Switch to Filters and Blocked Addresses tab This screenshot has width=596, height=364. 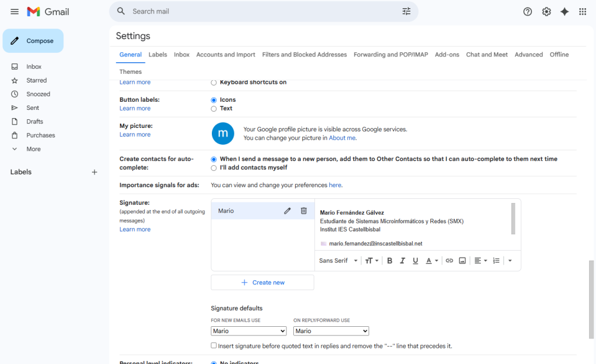(304, 55)
